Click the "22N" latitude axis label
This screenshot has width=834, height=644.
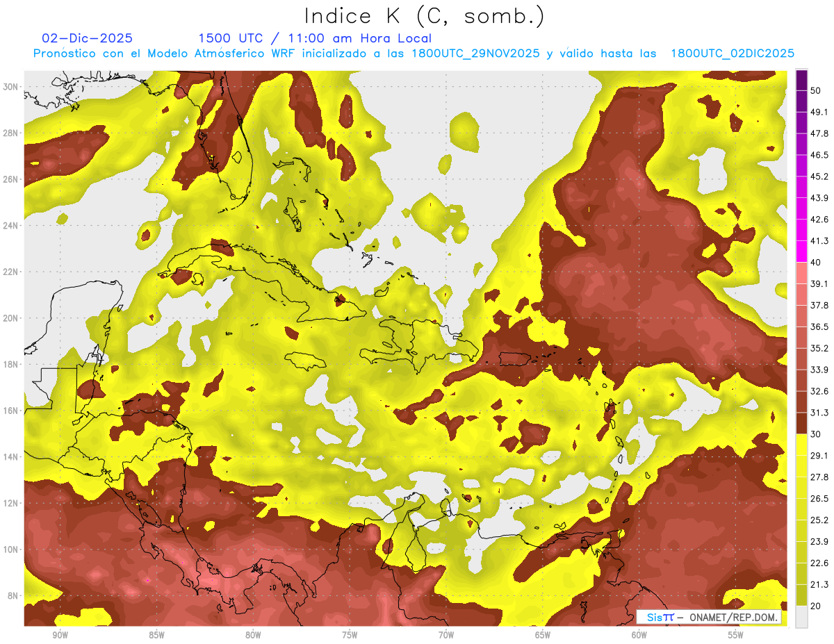(10, 272)
